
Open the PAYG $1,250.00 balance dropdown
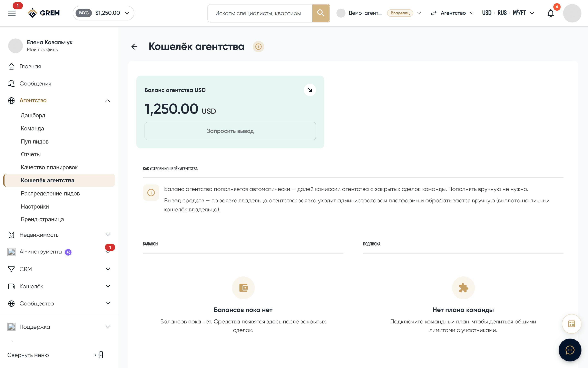tap(104, 13)
